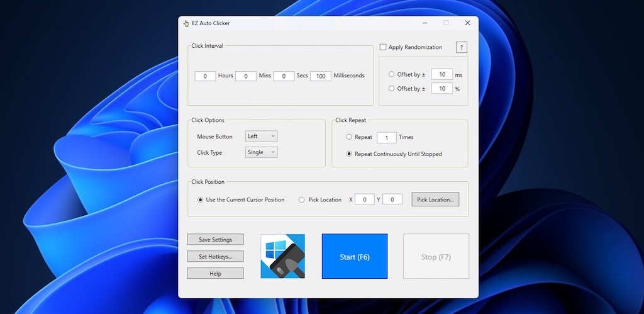
Task: Select Use the Current Cursor Position
Action: click(201, 199)
